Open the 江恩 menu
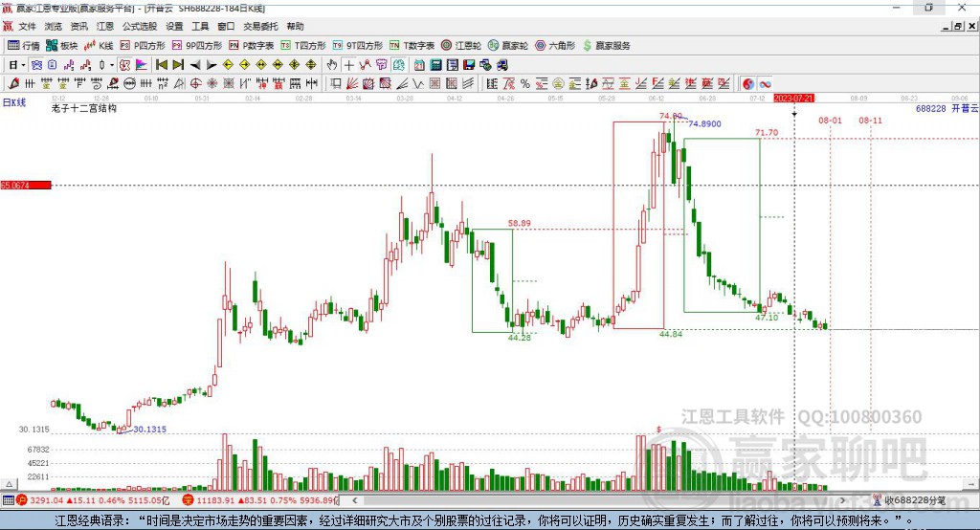 click(x=105, y=26)
